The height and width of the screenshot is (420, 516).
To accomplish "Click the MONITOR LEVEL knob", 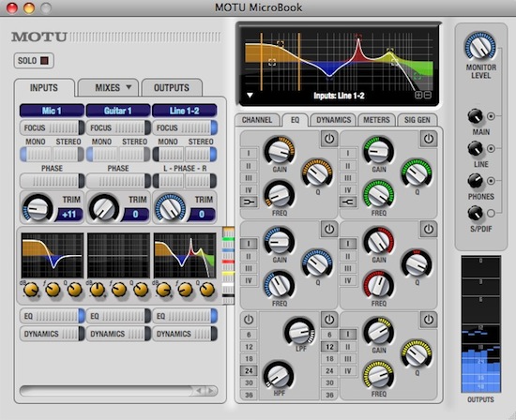I will pos(480,47).
